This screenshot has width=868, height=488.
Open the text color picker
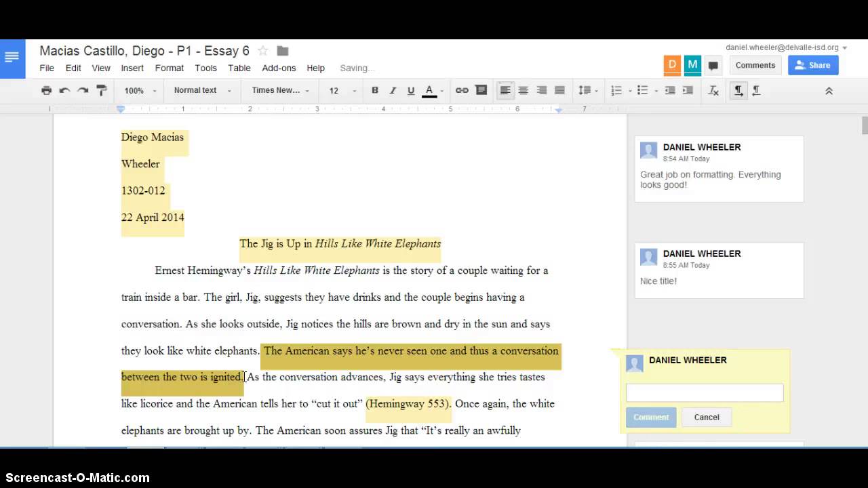429,90
